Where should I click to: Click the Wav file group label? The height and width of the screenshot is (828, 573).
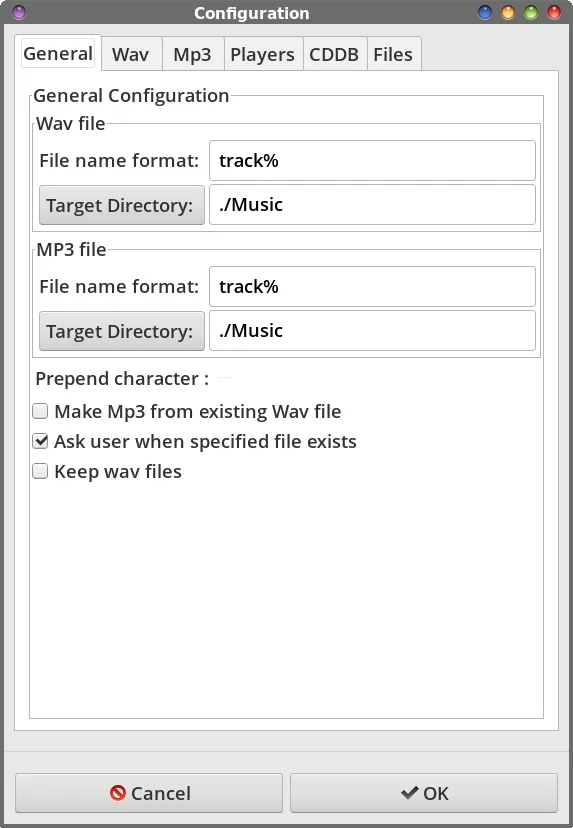pos(71,124)
